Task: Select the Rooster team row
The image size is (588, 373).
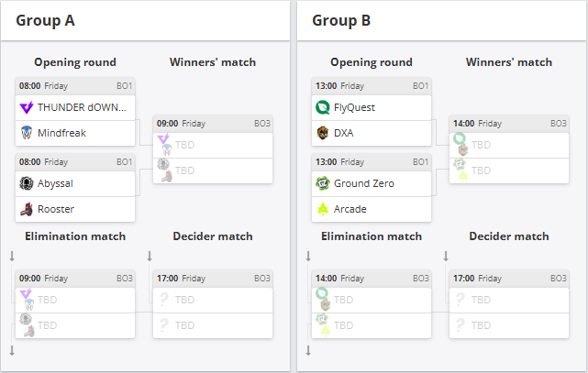Action: (75, 209)
